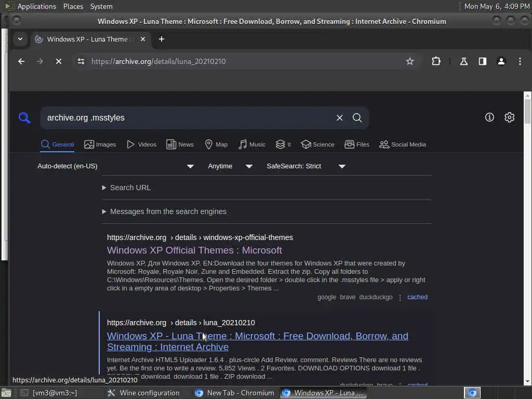The image size is (532, 399).
Task: Open the Applications menu
Action: (x=37, y=6)
